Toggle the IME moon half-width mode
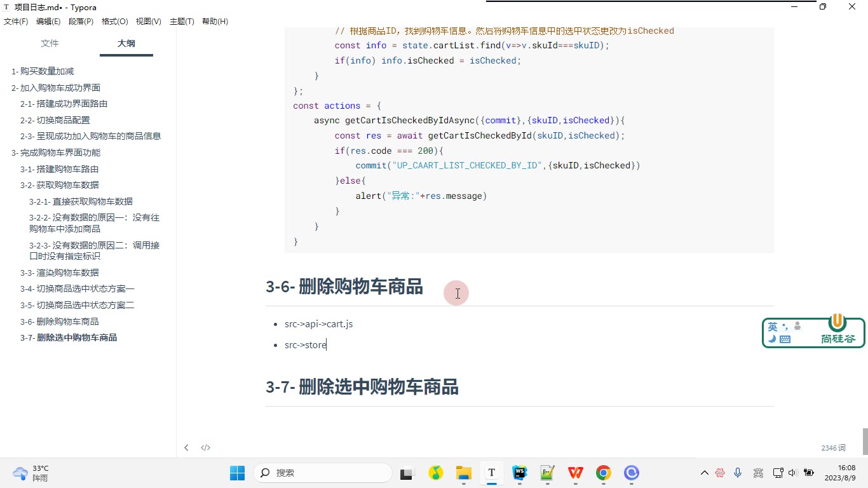 (772, 339)
